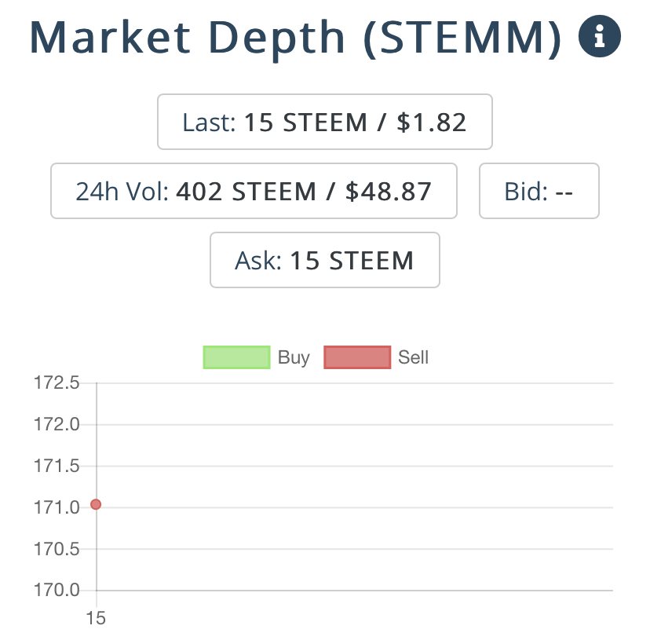Viewport: 650px width, 644px height.
Task: Click the 170.0 y-axis label
Action: pyautogui.click(x=57, y=590)
